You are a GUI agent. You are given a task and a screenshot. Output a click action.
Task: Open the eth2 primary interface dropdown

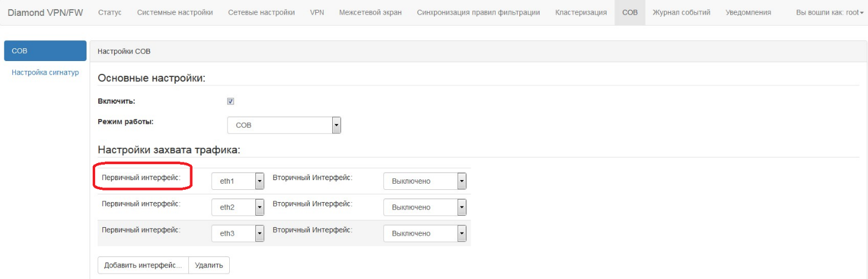click(237, 207)
